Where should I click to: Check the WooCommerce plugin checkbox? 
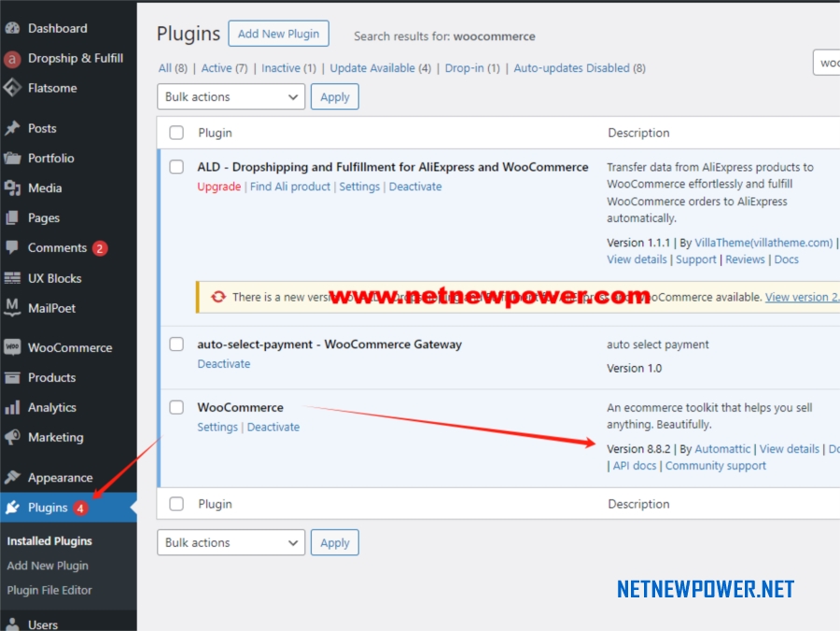pyautogui.click(x=176, y=407)
